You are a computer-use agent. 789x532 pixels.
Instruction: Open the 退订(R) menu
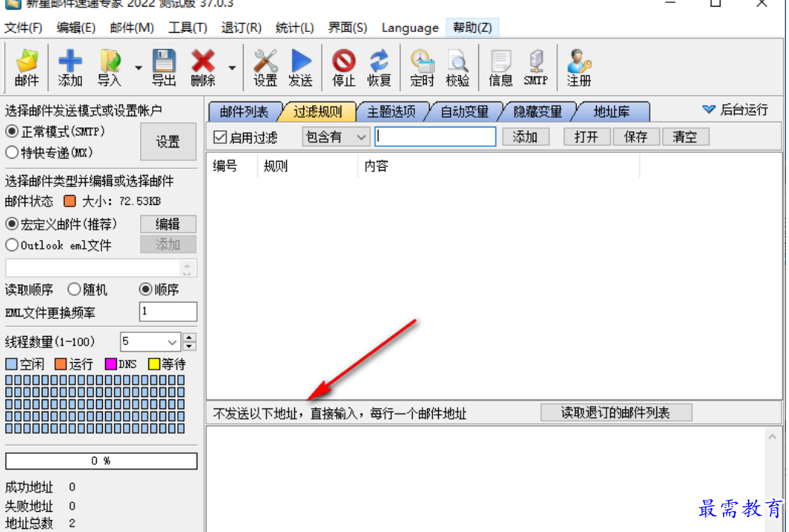241,28
